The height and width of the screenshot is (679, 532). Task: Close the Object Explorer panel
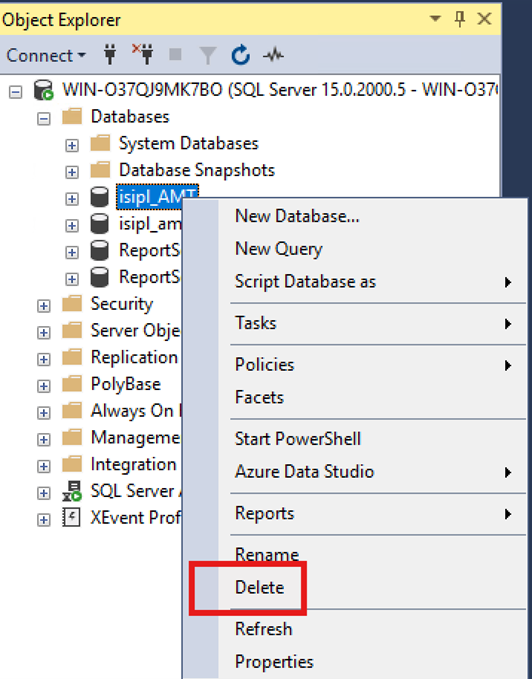(x=484, y=19)
